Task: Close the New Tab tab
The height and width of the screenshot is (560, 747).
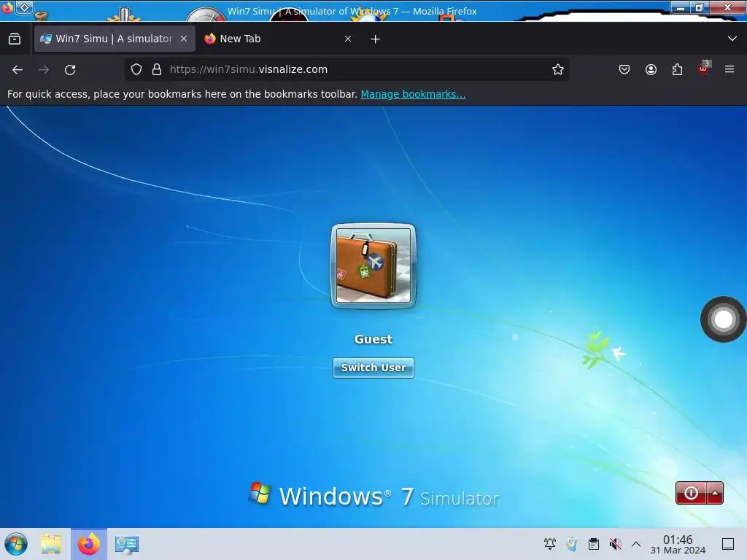Action: point(348,39)
